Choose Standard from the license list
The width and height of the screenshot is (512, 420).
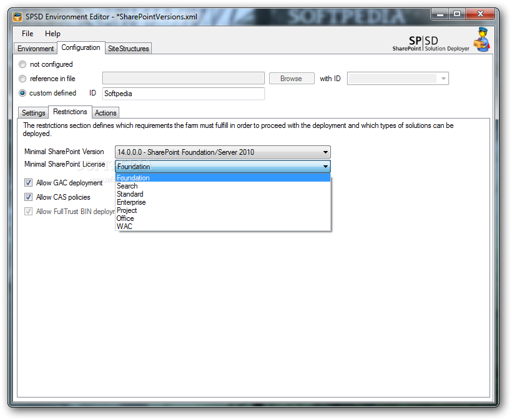[x=223, y=194]
